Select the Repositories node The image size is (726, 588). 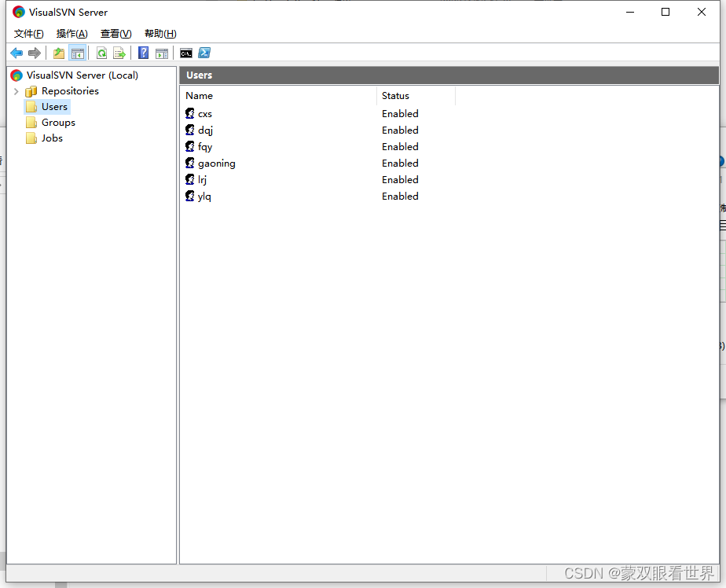point(70,91)
